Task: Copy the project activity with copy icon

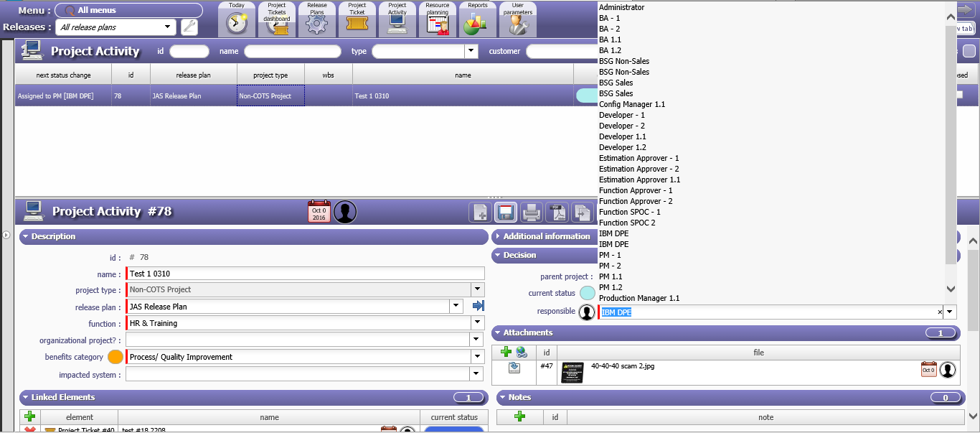Action: click(x=582, y=213)
